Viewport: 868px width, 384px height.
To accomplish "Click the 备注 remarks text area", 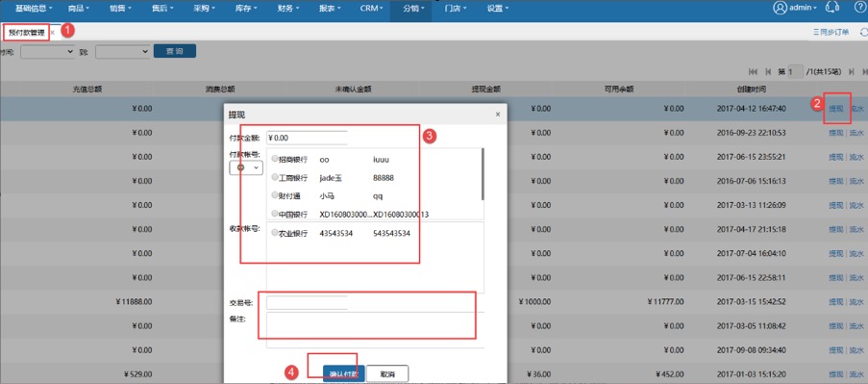I will tap(375, 330).
